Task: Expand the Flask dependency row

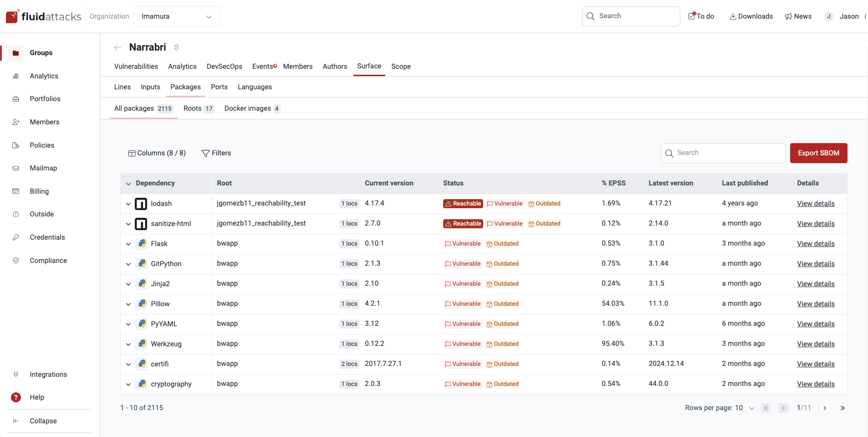Action: [x=128, y=244]
